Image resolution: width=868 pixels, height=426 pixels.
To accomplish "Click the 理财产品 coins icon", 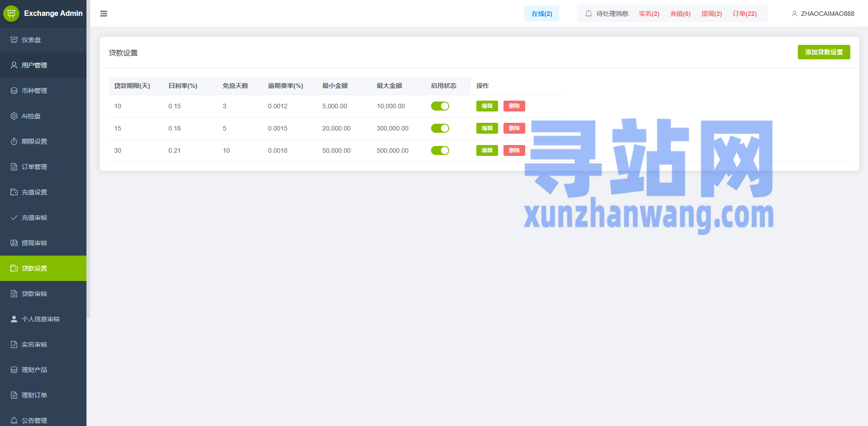I will coord(14,370).
